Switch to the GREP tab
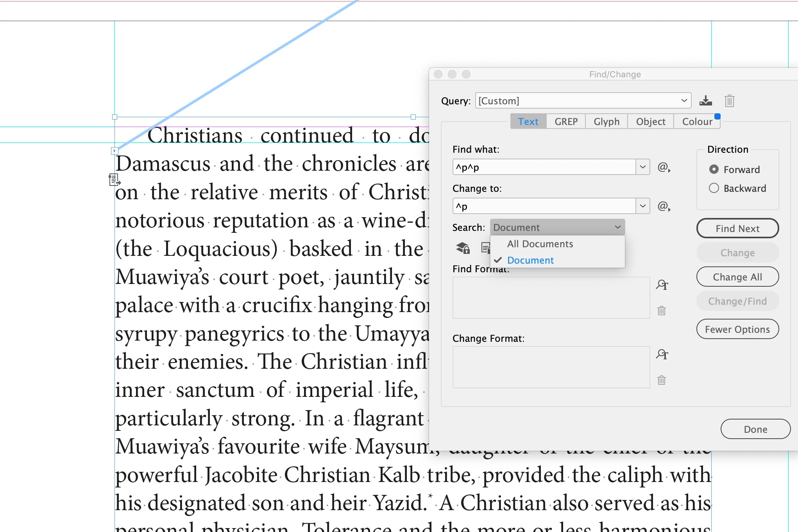 coord(566,121)
